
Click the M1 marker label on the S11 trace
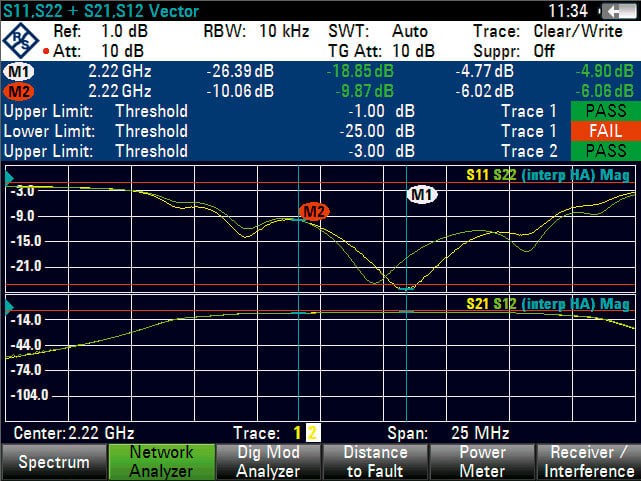[x=422, y=195]
